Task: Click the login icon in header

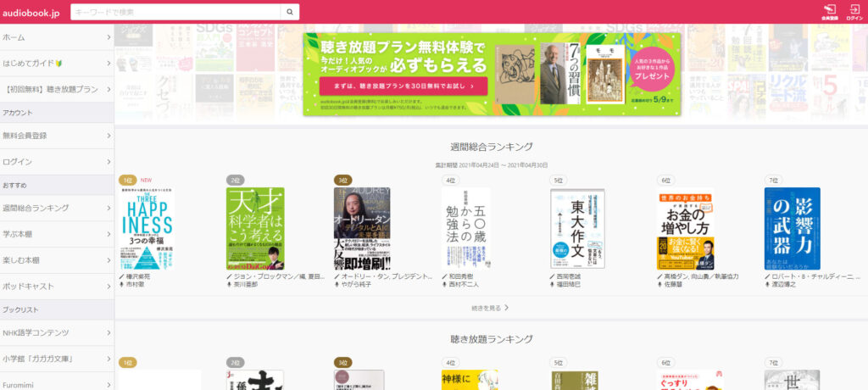Action: (854, 12)
